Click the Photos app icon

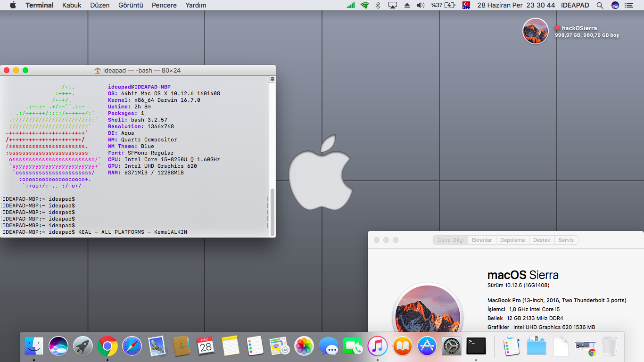pos(304,346)
